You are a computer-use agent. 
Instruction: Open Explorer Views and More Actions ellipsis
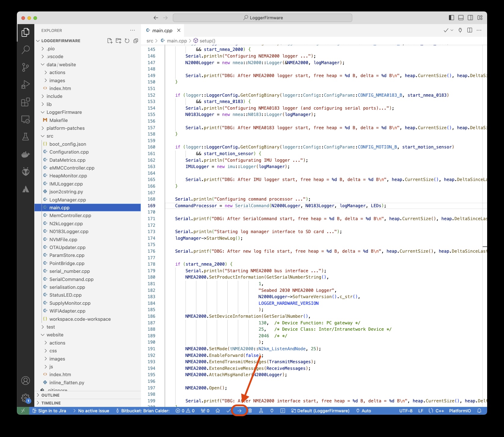(132, 30)
